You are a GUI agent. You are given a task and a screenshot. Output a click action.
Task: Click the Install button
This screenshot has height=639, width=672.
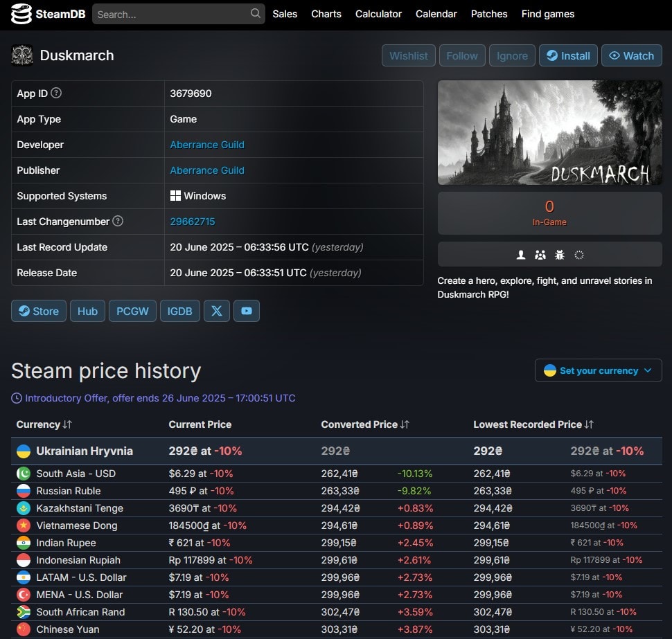[x=568, y=55]
